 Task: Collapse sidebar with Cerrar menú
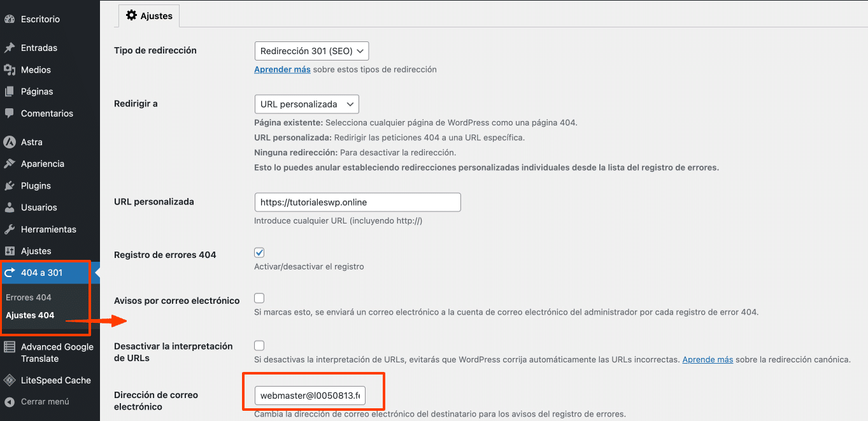pos(45,402)
